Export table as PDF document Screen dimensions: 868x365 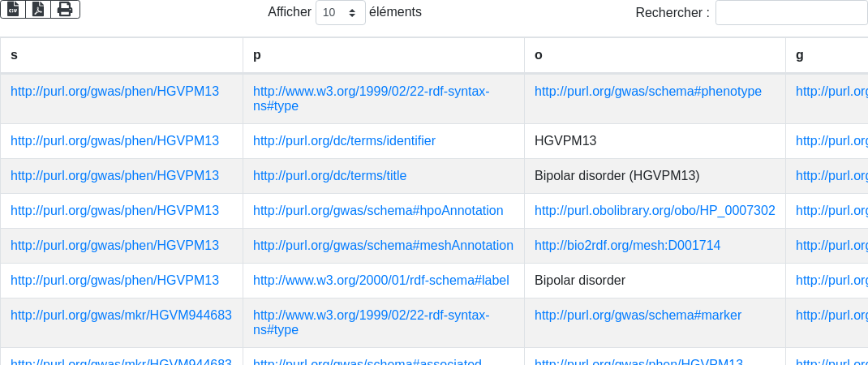[38, 10]
